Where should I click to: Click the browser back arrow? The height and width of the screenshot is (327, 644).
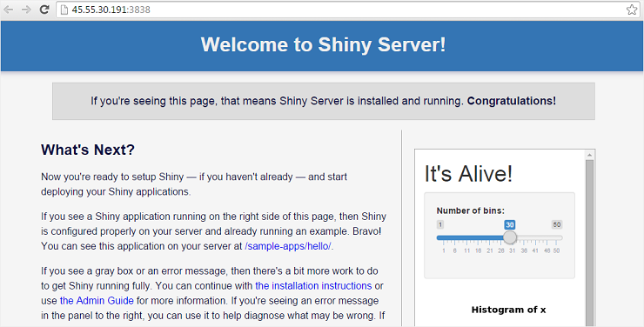8,10
